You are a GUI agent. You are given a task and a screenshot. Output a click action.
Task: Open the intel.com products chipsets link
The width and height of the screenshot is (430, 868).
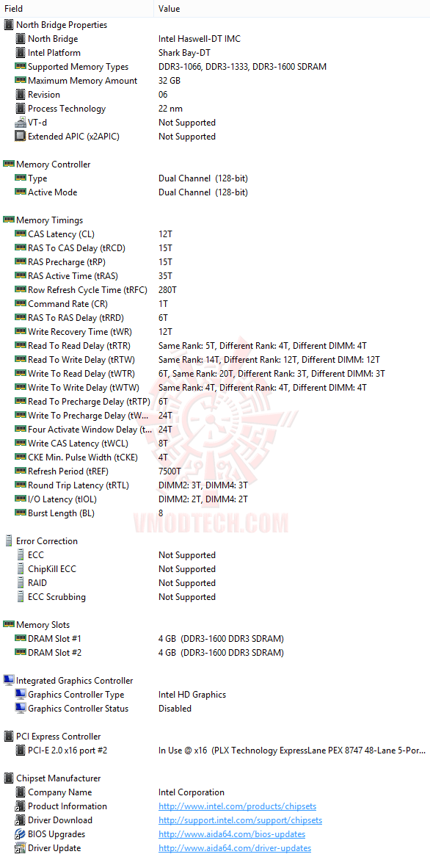coord(238,806)
